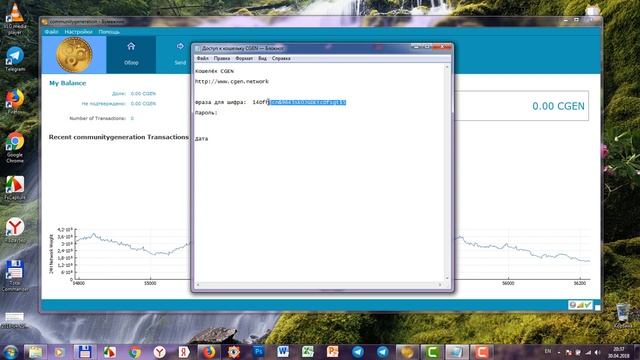Screen dimensions: 640x360
Task: Click the 0.00 CGEN total balance
Action: pyautogui.click(x=558, y=106)
